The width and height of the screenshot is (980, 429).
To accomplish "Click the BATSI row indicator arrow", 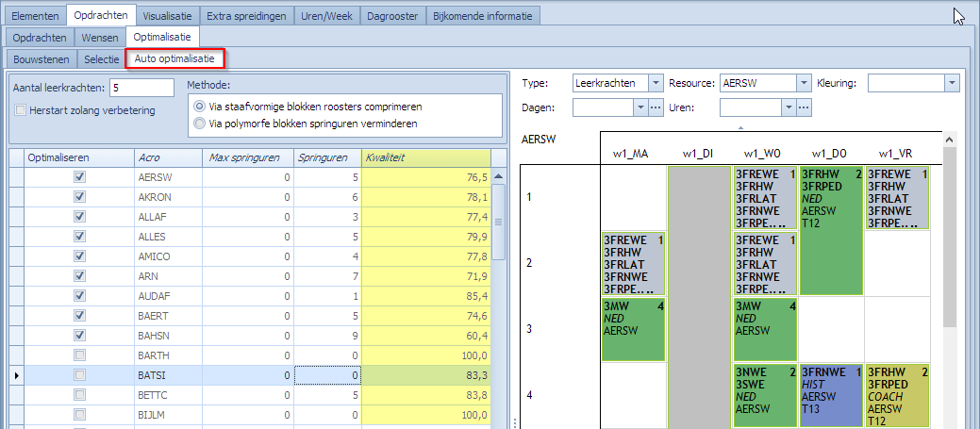I will [x=16, y=375].
